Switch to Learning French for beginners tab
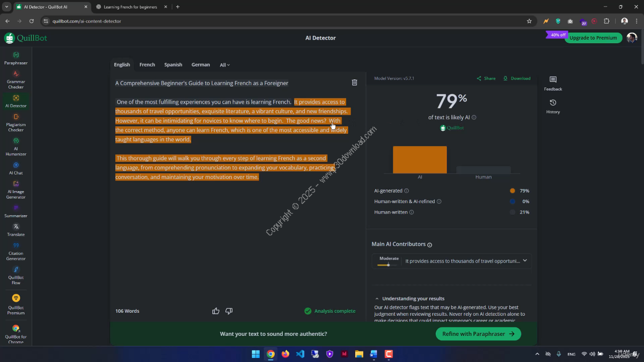Viewport: 644px width, 362px height. (130, 7)
